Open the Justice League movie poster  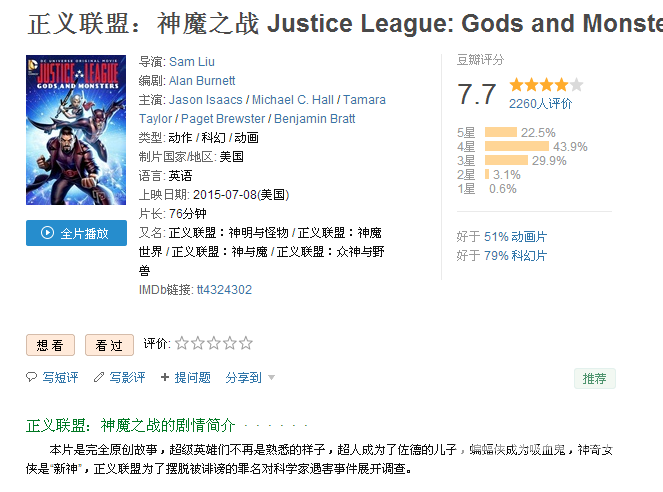pyautogui.click(x=76, y=130)
